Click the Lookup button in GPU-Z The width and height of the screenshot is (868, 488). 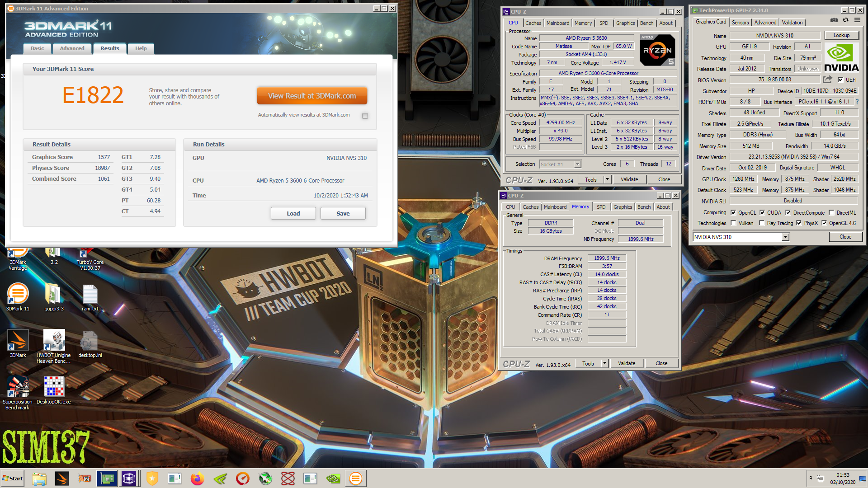(841, 35)
